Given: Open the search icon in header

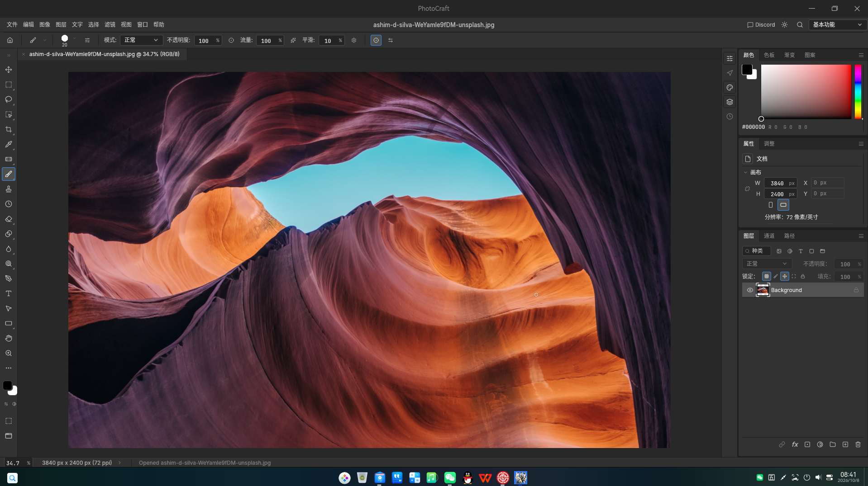Looking at the screenshot, I should click(x=800, y=25).
